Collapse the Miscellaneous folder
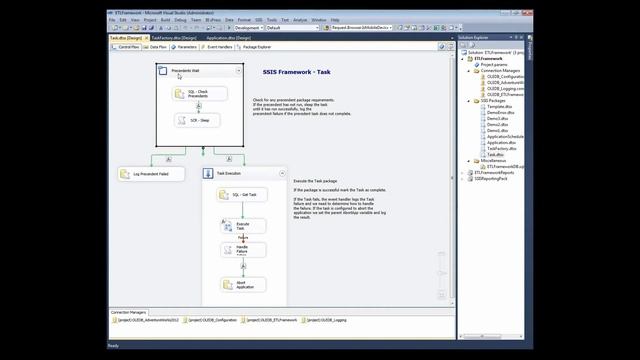The height and width of the screenshot is (360, 640). click(x=469, y=161)
